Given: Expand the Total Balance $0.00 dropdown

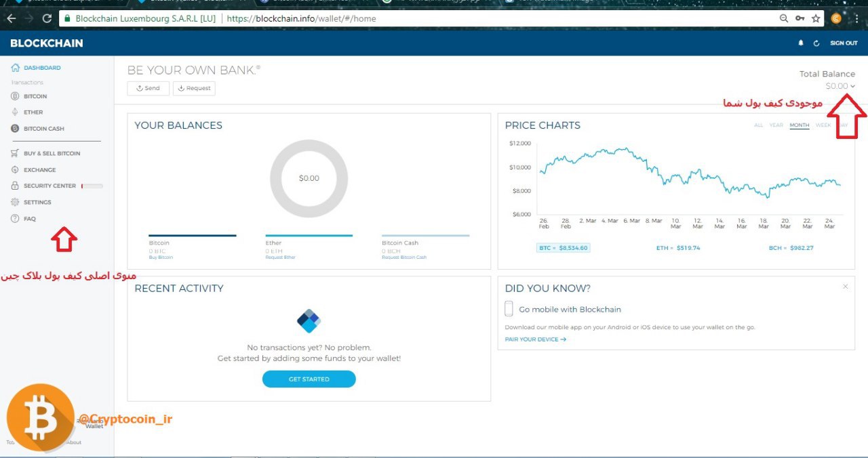Looking at the screenshot, I should point(840,86).
